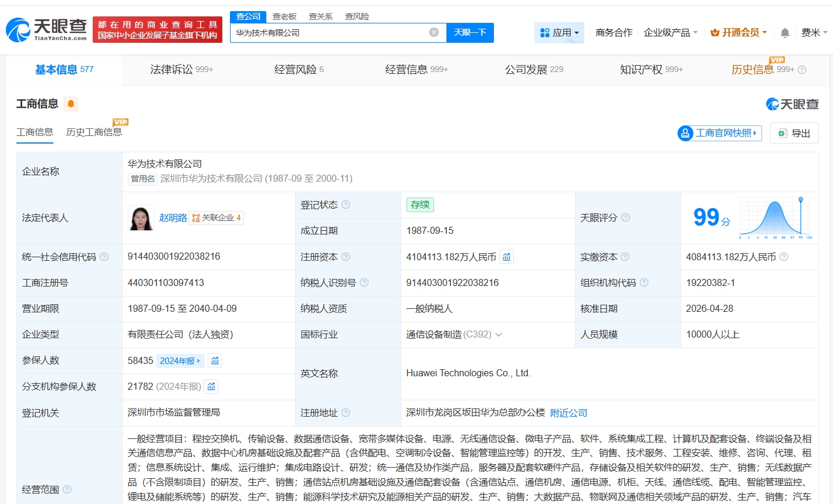Click the help icon next to 注册地址

click(x=346, y=413)
